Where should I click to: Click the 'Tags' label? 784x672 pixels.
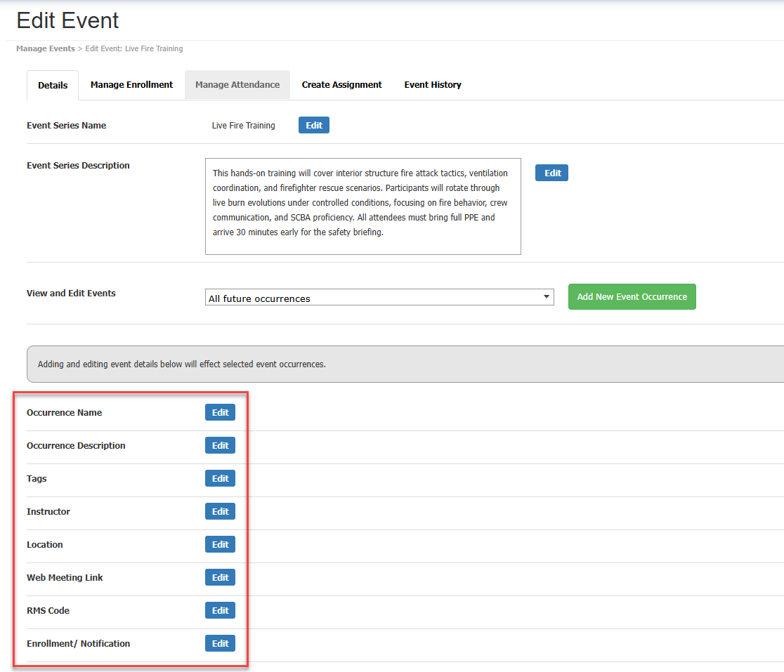click(x=37, y=479)
